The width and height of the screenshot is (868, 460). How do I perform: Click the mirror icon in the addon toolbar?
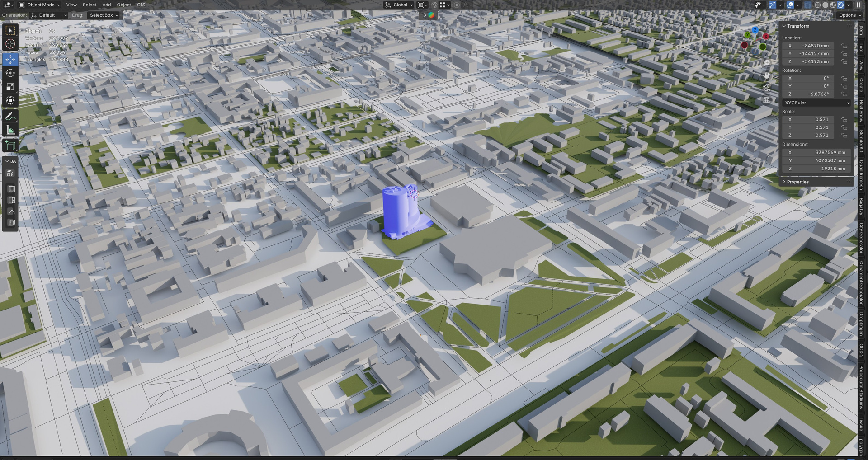(x=12, y=200)
